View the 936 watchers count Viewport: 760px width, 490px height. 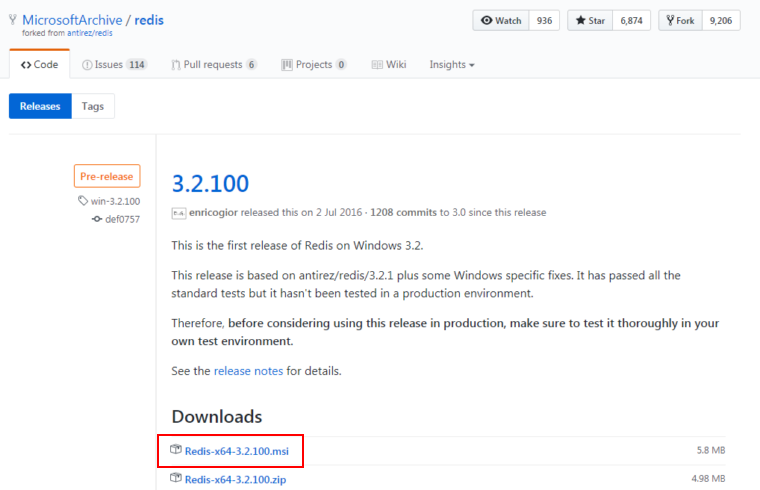coord(544,20)
